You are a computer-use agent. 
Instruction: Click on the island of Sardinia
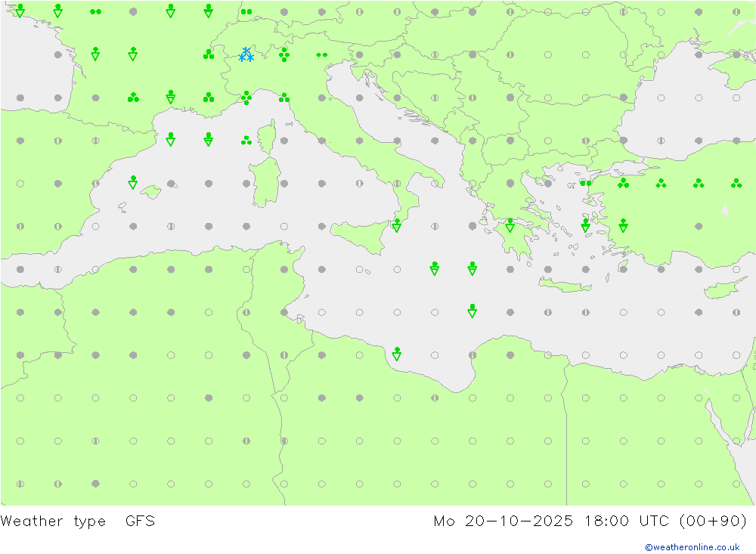(265, 182)
